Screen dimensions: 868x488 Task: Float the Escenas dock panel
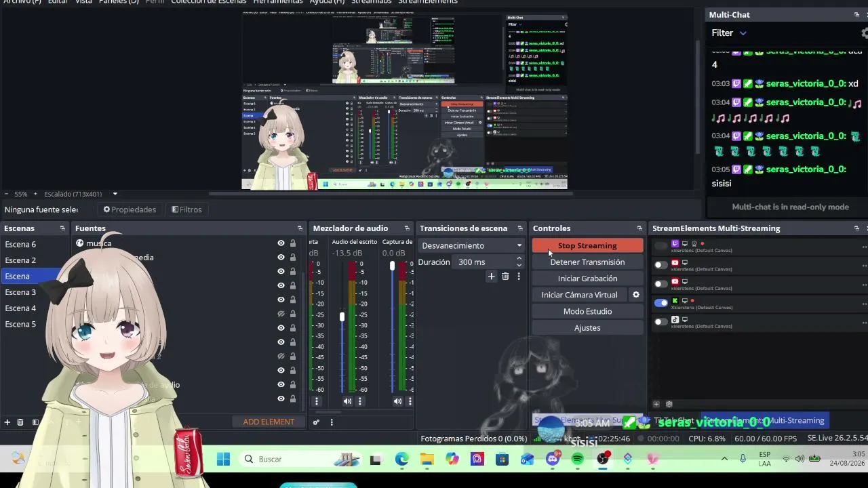[x=62, y=228]
